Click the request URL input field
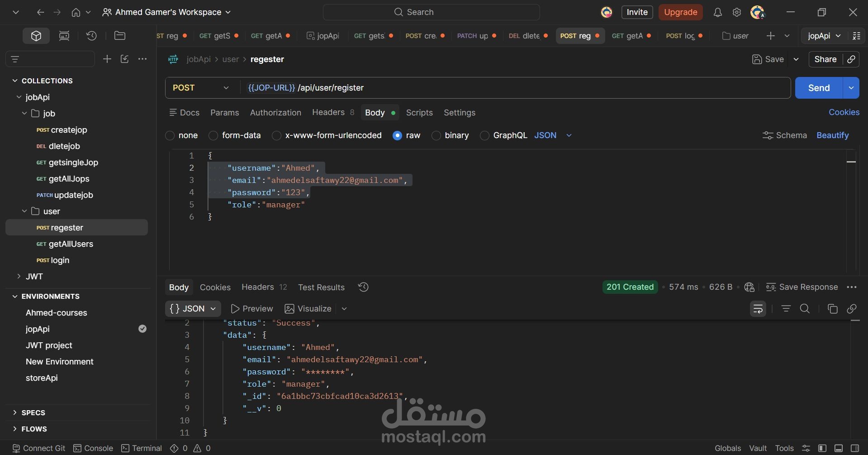 click(516, 88)
